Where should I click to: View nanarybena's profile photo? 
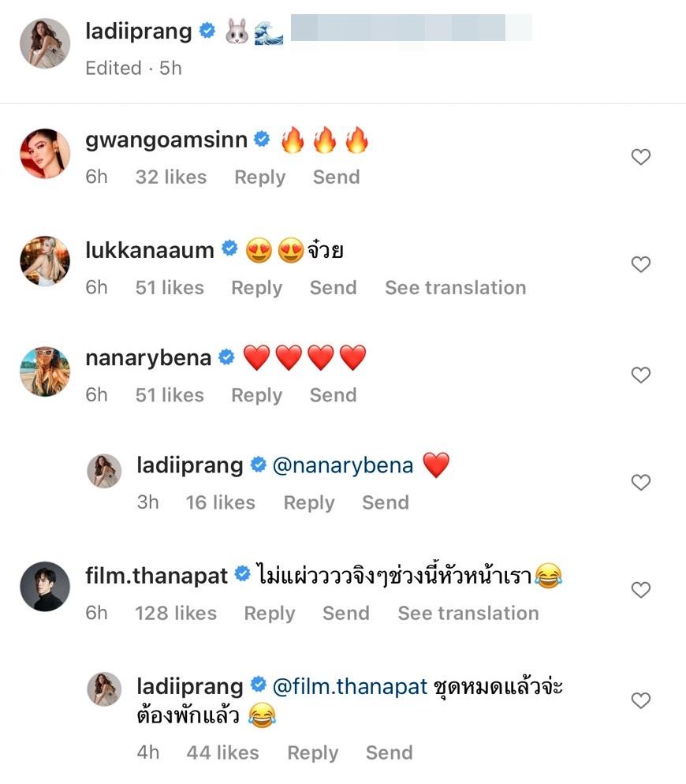pyautogui.click(x=45, y=371)
